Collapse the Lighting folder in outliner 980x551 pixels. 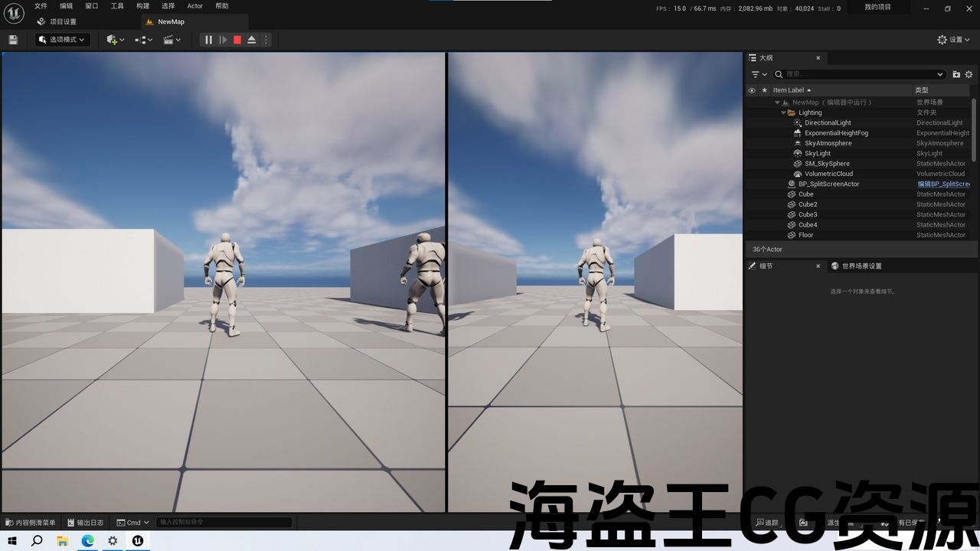point(783,112)
